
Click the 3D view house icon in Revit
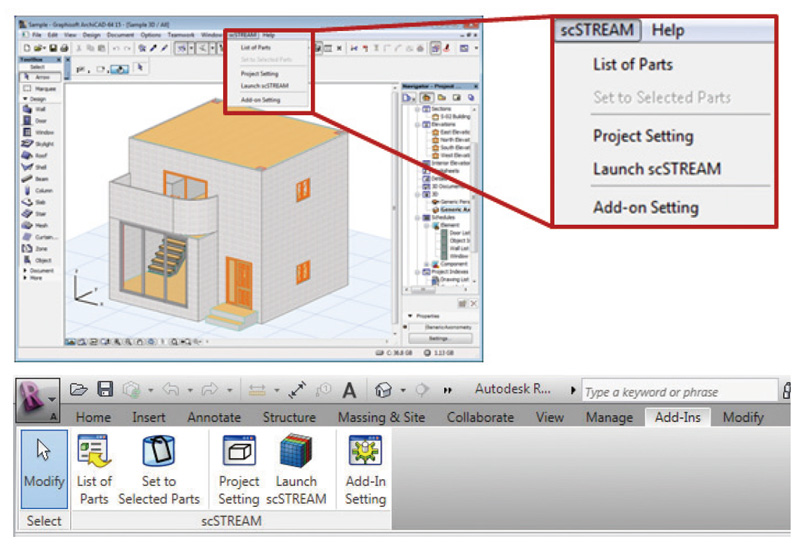[x=383, y=390]
